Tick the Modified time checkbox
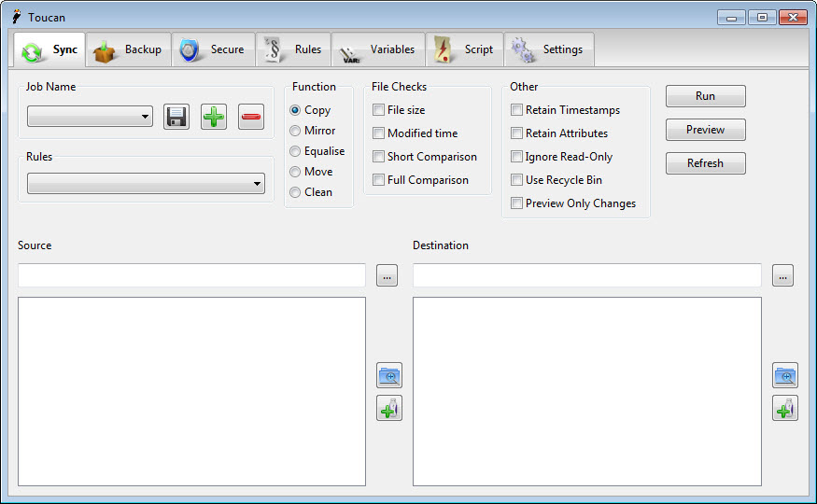 click(416, 133)
